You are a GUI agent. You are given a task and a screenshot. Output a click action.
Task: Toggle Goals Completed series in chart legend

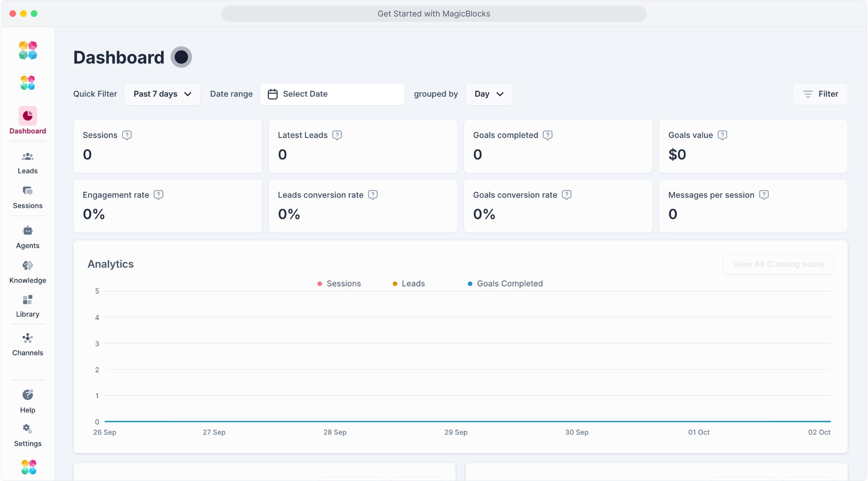point(505,284)
